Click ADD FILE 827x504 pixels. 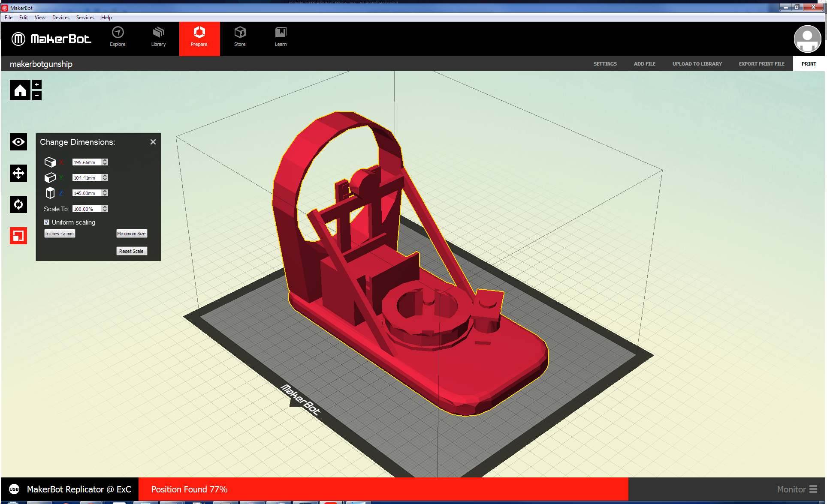tap(645, 64)
